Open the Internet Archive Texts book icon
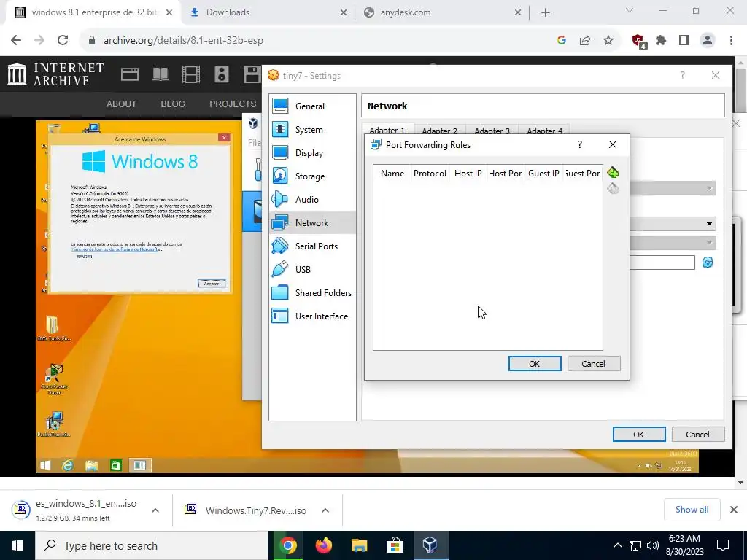The image size is (747, 560). 160,75
